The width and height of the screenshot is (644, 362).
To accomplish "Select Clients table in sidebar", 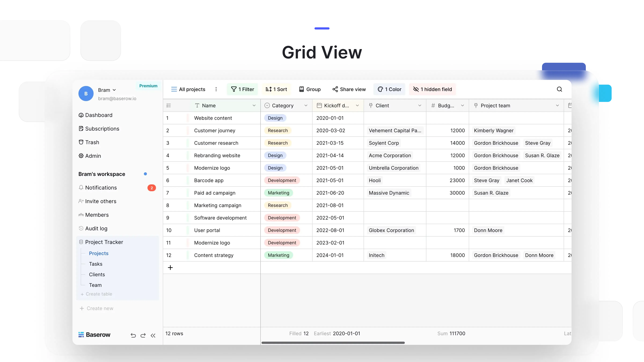I will pos(97,274).
